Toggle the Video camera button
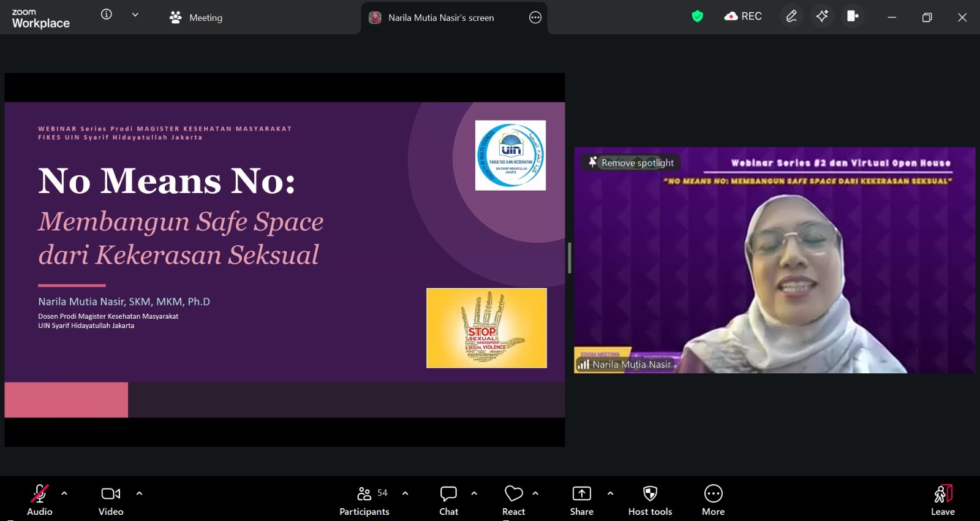980x521 pixels. pyautogui.click(x=111, y=500)
